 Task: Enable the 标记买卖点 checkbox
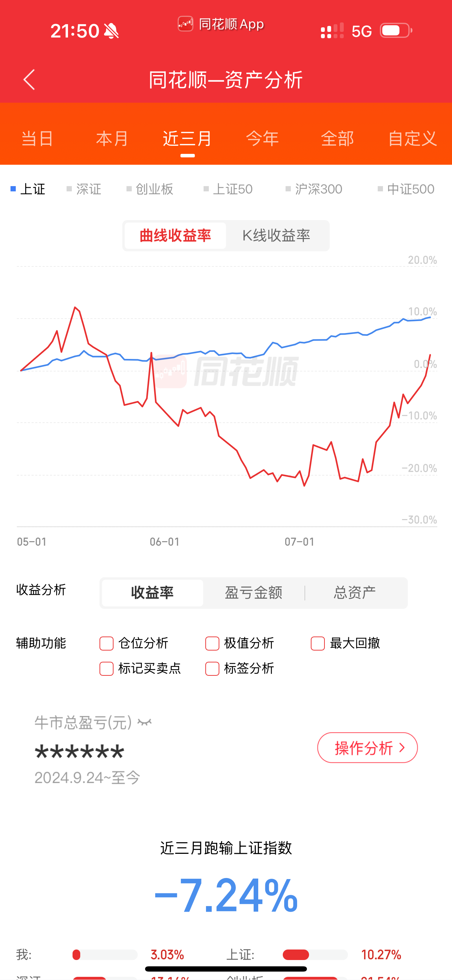tap(107, 668)
